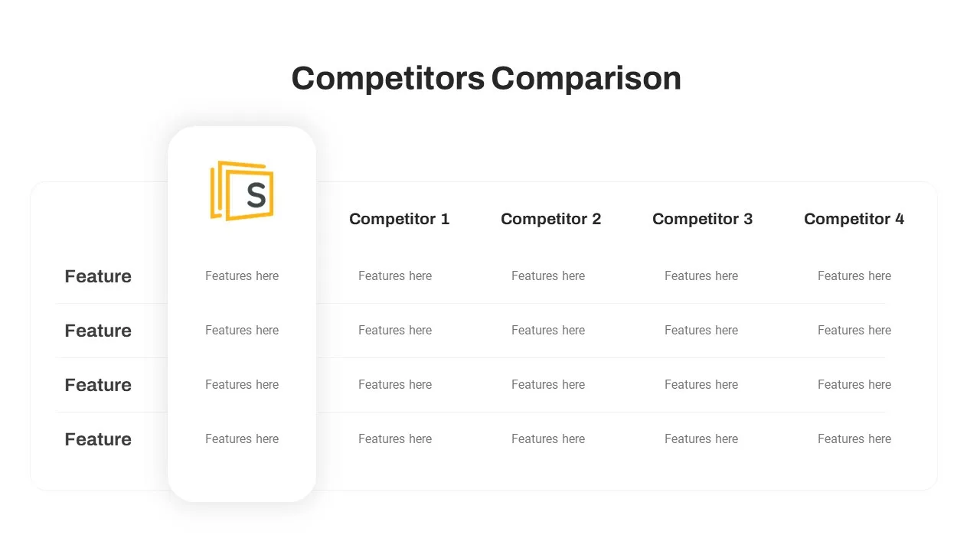
Task: Click last-row Features here in highlighted card
Action: (x=242, y=439)
